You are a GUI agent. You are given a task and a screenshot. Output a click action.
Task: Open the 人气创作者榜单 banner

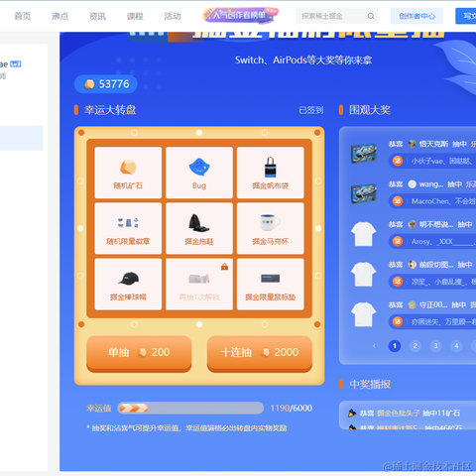[x=241, y=15]
